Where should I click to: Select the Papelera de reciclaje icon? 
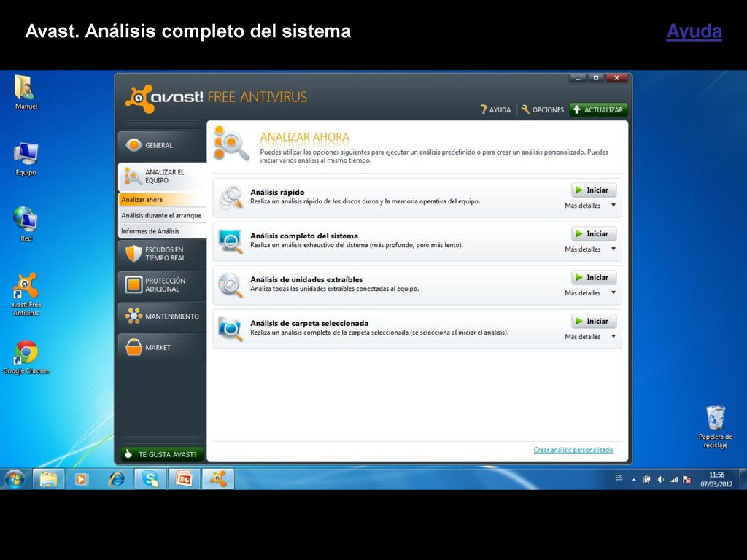coord(715,427)
